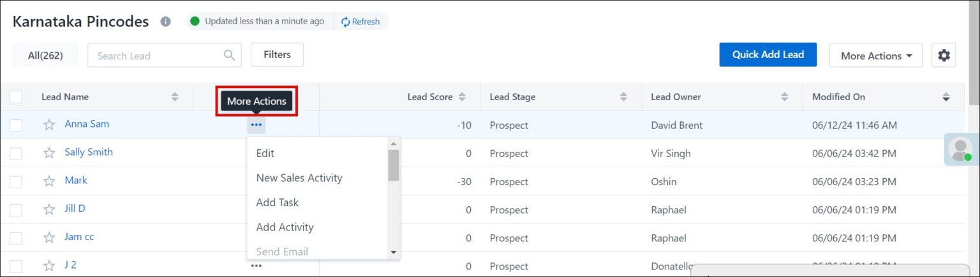Click the gear settings icon

pos(944,56)
